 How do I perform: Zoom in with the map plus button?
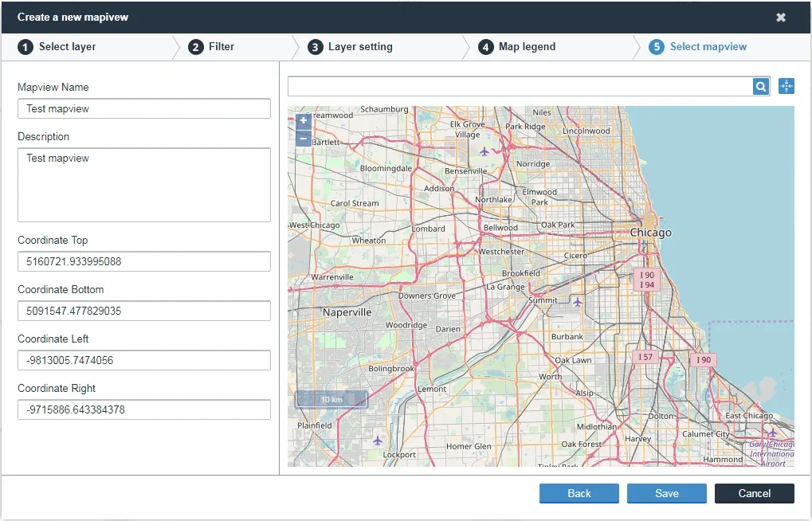[x=304, y=121]
